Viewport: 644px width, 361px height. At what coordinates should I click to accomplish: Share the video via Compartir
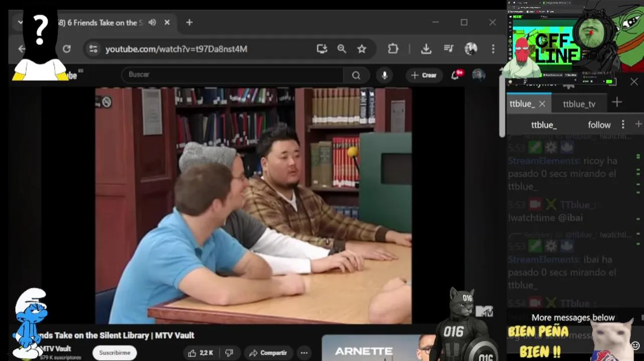(268, 353)
